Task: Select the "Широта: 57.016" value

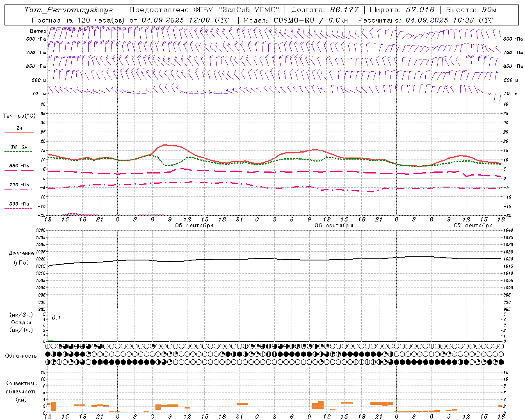Action: 402,10
